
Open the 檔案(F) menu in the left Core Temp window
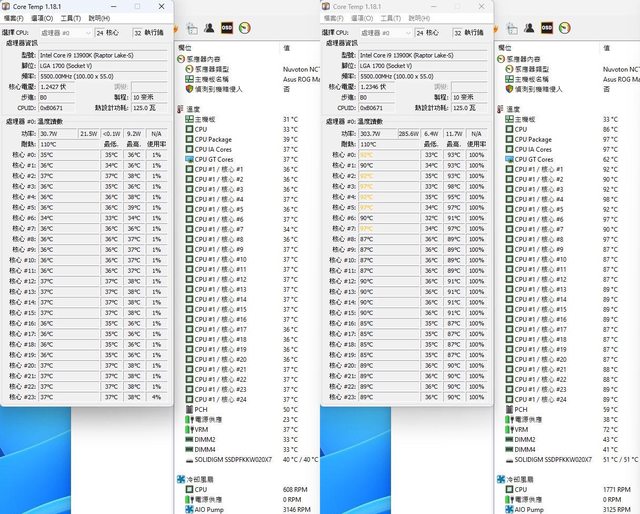click(15, 18)
